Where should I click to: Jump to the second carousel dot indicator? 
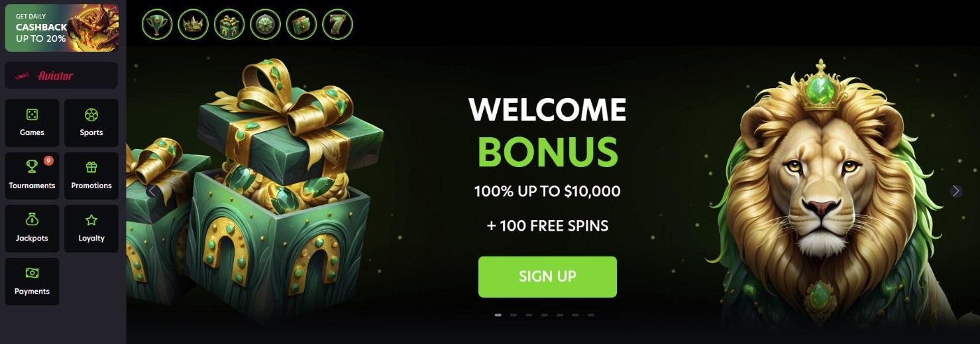[x=514, y=315]
